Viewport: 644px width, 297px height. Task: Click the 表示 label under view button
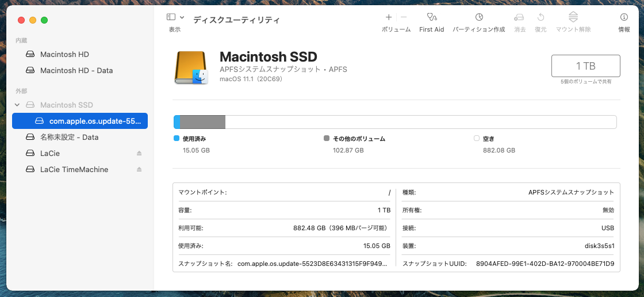pos(175,29)
